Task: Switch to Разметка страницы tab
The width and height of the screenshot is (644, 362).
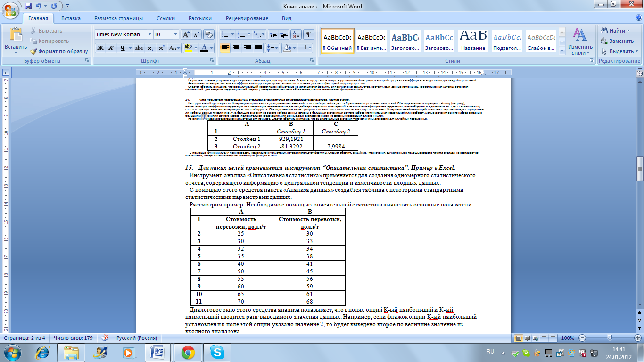Action: pyautogui.click(x=118, y=18)
